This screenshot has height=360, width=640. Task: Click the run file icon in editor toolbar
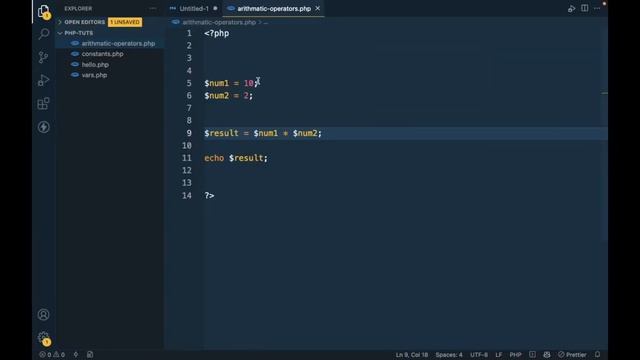pyautogui.click(x=571, y=9)
